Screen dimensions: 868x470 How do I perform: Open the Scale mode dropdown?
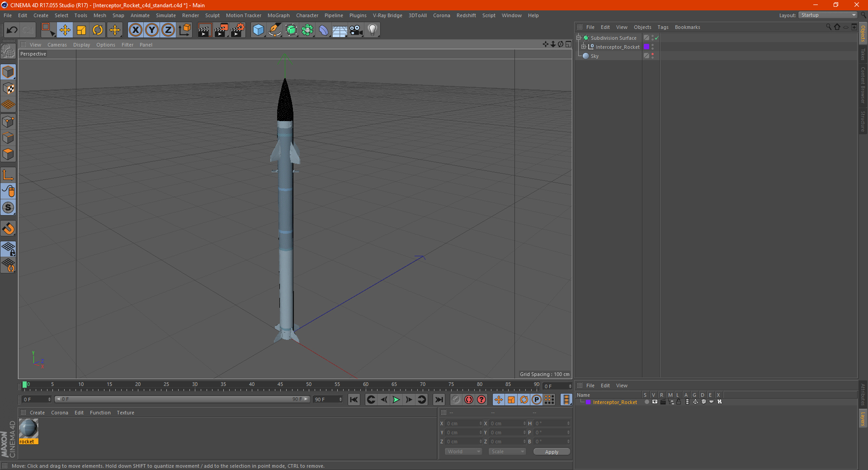coord(507,451)
